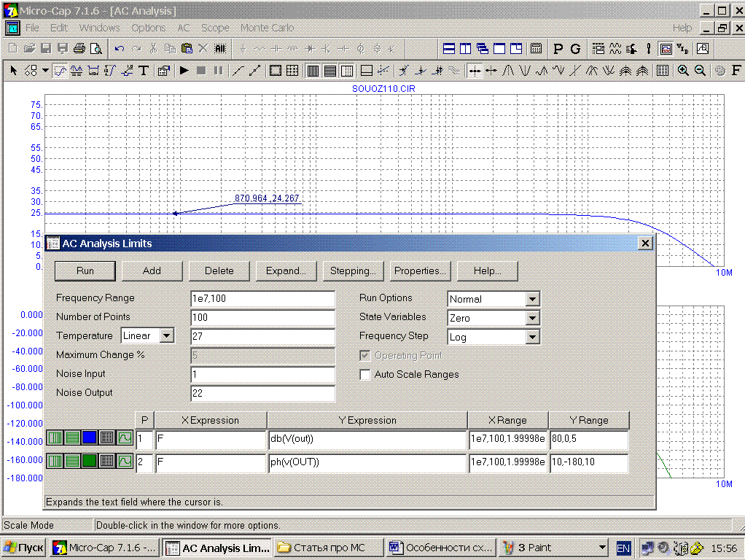Select the Text mode 'T' tool

click(x=144, y=71)
